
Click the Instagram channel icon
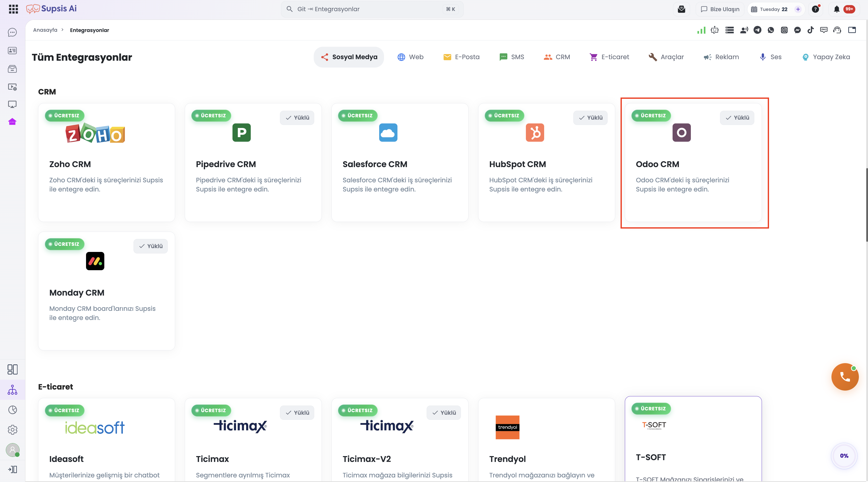784,30
